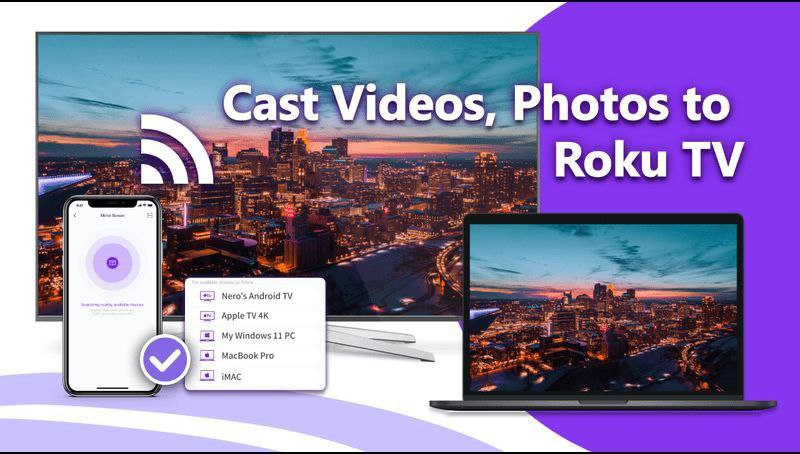Click the Cast Videos, Photos to headline
The height and width of the screenshot is (454, 800).
click(477, 104)
